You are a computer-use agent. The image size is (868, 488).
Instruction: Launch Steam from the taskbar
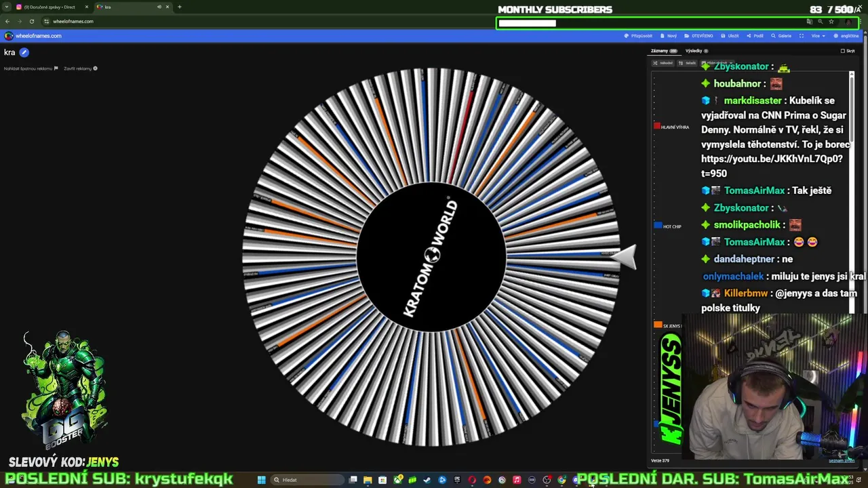(427, 480)
